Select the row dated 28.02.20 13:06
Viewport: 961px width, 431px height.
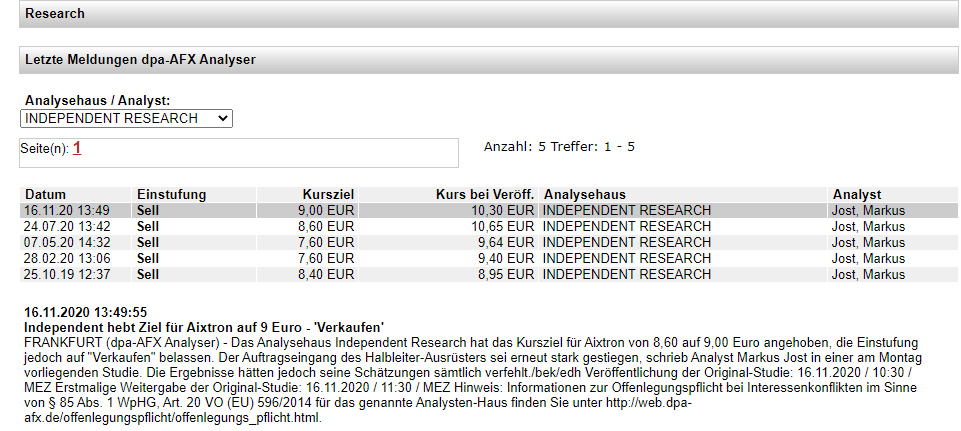click(488, 258)
